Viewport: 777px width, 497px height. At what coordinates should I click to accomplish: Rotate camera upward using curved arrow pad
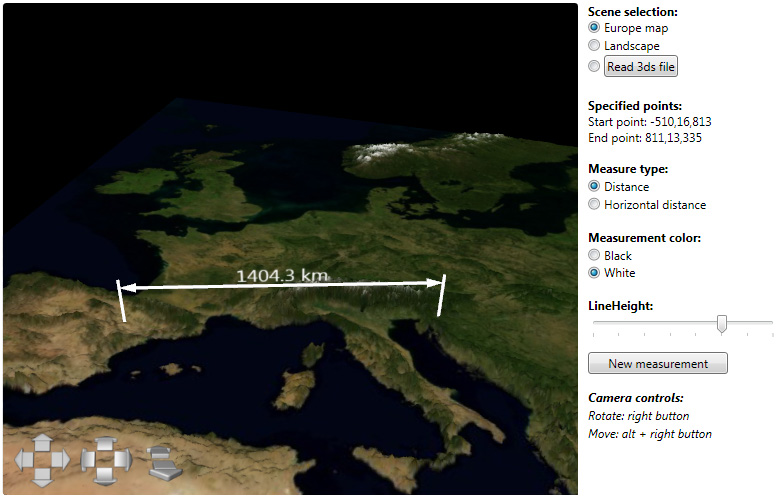click(x=106, y=443)
